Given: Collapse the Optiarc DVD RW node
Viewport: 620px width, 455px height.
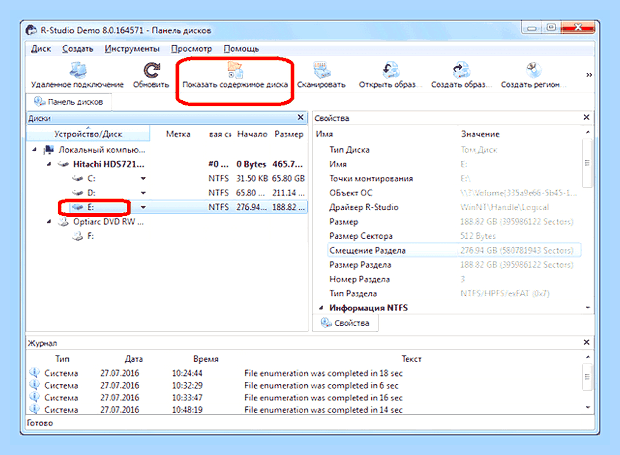Looking at the screenshot, I should pyautogui.click(x=49, y=221).
